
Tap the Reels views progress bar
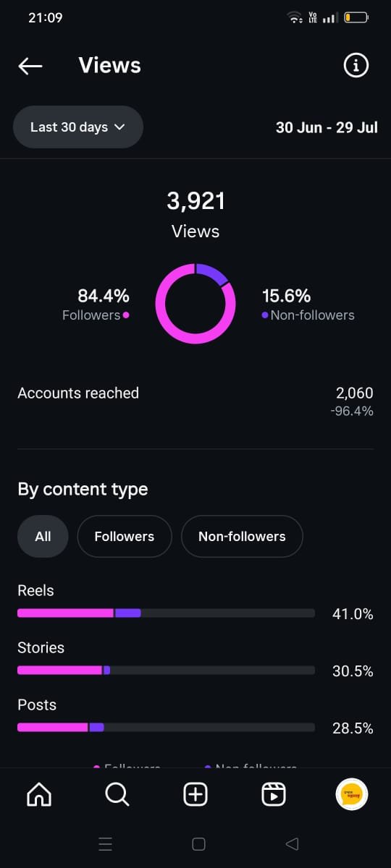coord(166,613)
